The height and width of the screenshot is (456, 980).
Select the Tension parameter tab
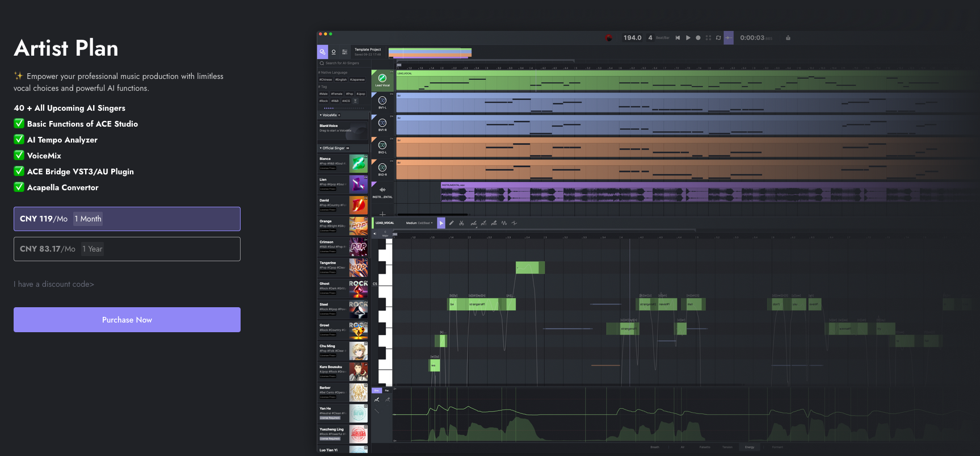[727, 447]
